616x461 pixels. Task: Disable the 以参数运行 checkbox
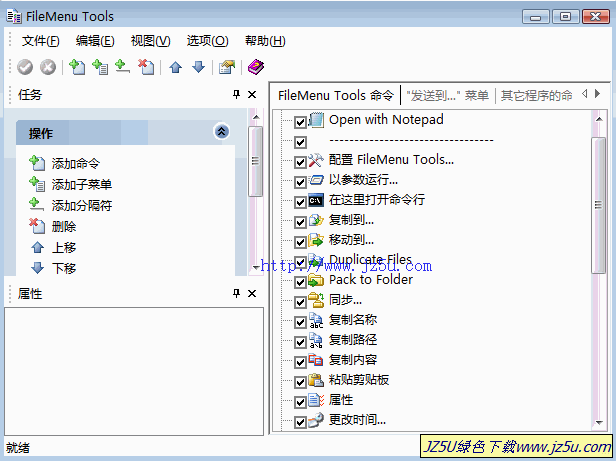pos(301,182)
